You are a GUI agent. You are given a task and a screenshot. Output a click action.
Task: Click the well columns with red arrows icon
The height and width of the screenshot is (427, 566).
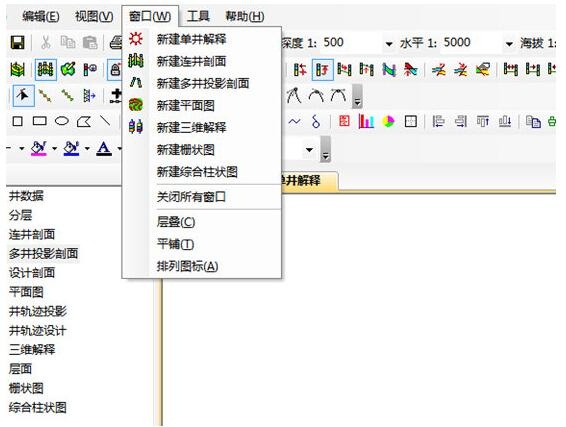pyautogui.click(x=300, y=69)
